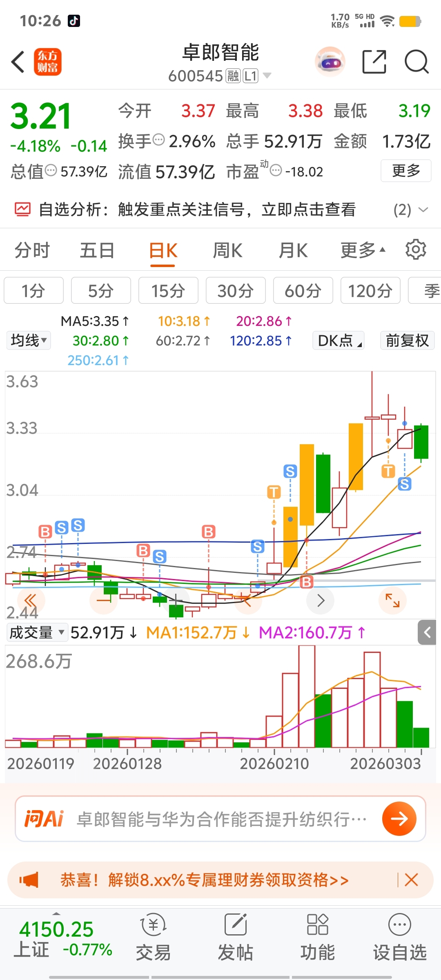Open chart settings gear
441x980 pixels.
point(416,249)
